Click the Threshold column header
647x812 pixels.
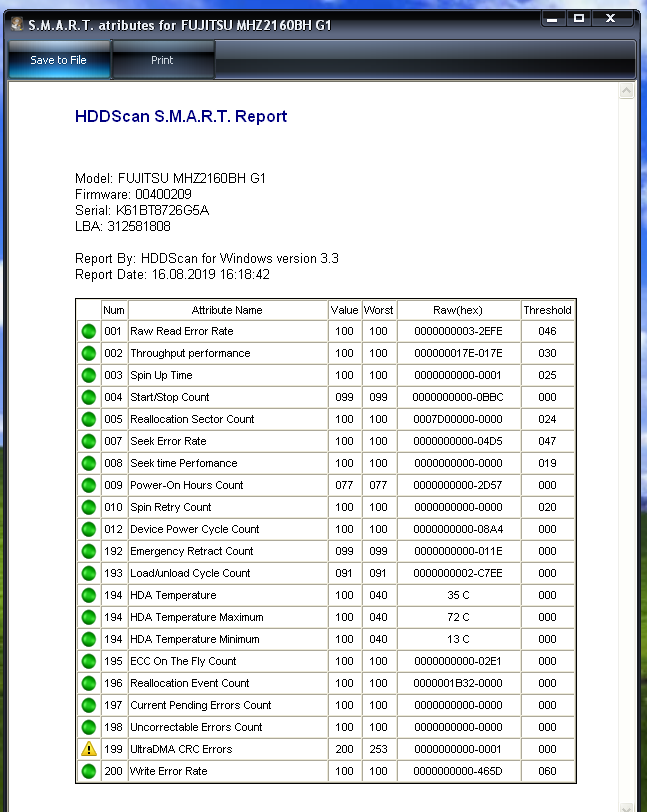(x=547, y=310)
